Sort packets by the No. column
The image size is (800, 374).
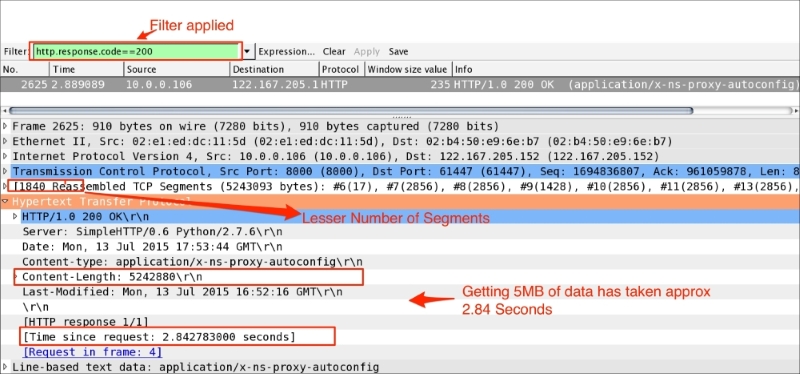(25, 69)
